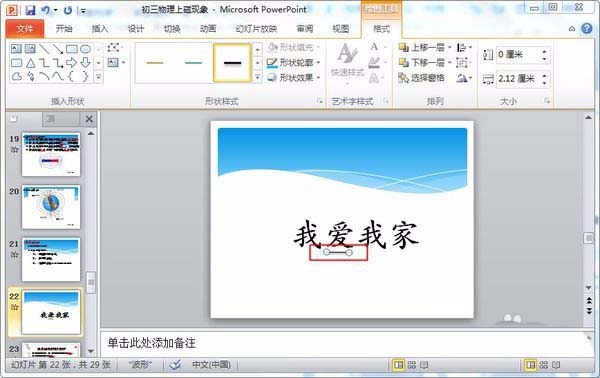Screen dimensions: 600x378
Task: Apply the teal line shape style
Action: click(193, 63)
